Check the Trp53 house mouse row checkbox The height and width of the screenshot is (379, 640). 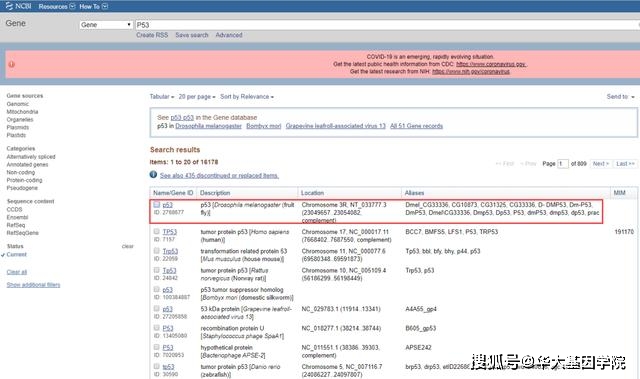point(156,250)
